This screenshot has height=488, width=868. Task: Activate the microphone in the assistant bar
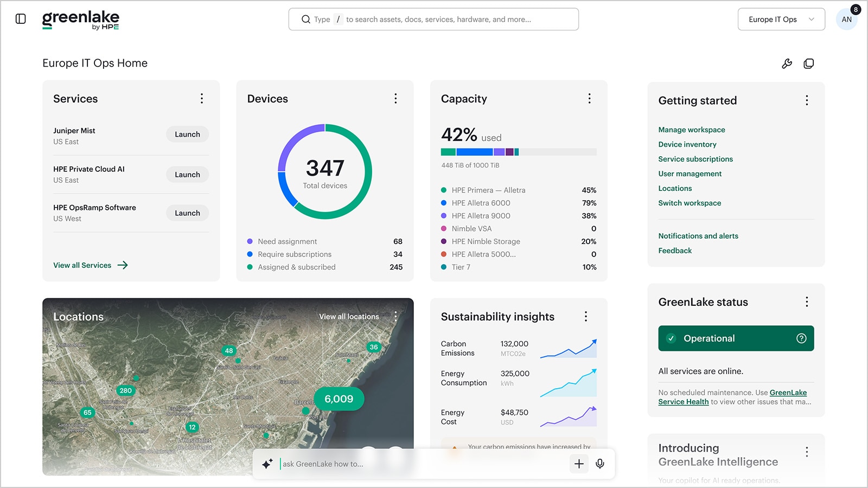(600, 464)
